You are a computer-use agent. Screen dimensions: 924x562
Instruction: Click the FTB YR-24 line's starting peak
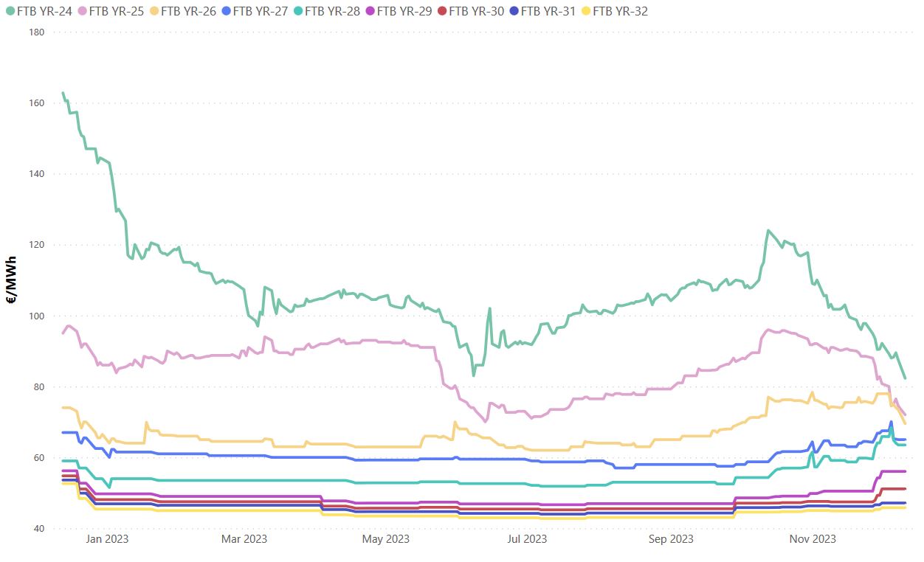tap(63, 93)
